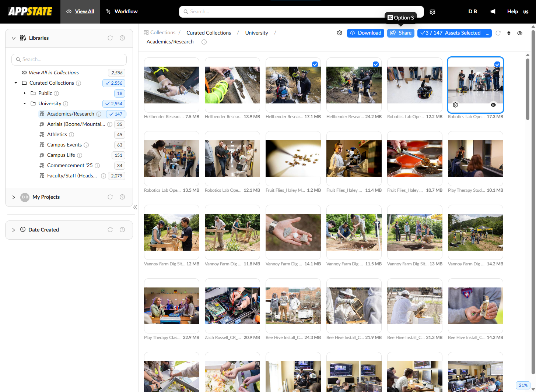Show info for the Public folder

[56, 93]
